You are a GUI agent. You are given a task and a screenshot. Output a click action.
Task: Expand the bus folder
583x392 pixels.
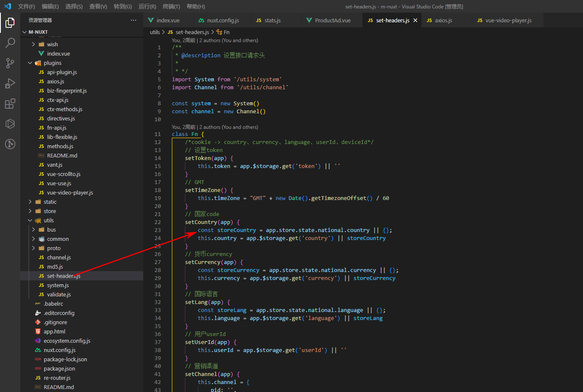pos(82,229)
